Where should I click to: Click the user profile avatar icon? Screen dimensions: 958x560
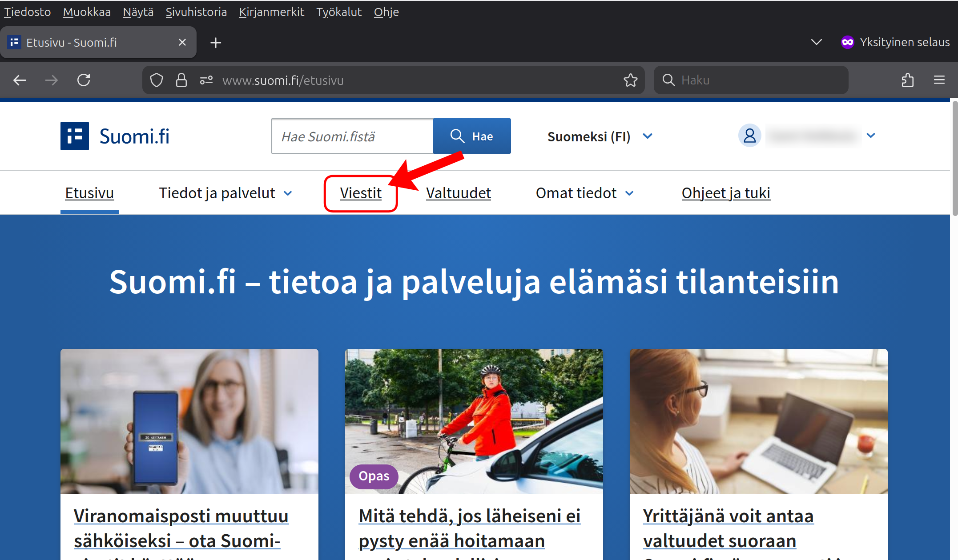pyautogui.click(x=749, y=136)
